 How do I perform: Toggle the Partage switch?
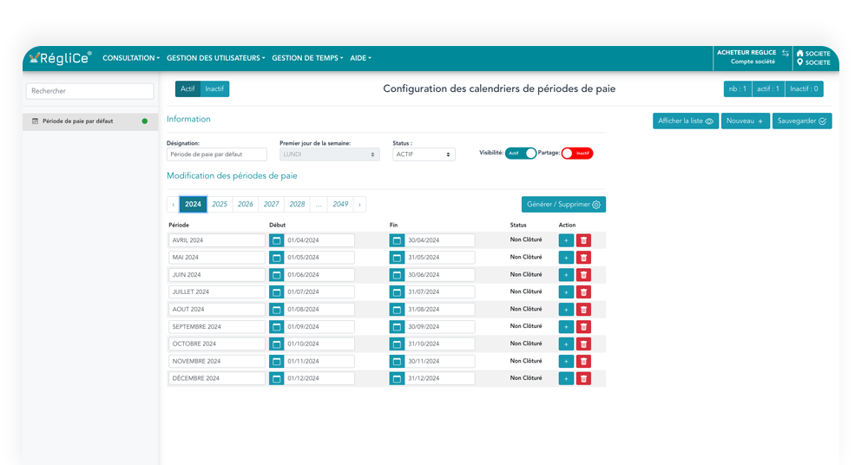pos(577,153)
